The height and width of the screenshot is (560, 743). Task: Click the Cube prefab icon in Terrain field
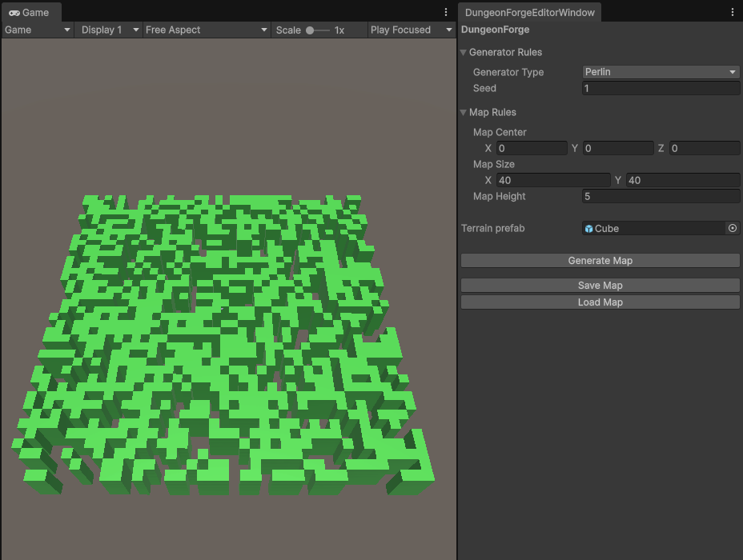click(x=589, y=229)
